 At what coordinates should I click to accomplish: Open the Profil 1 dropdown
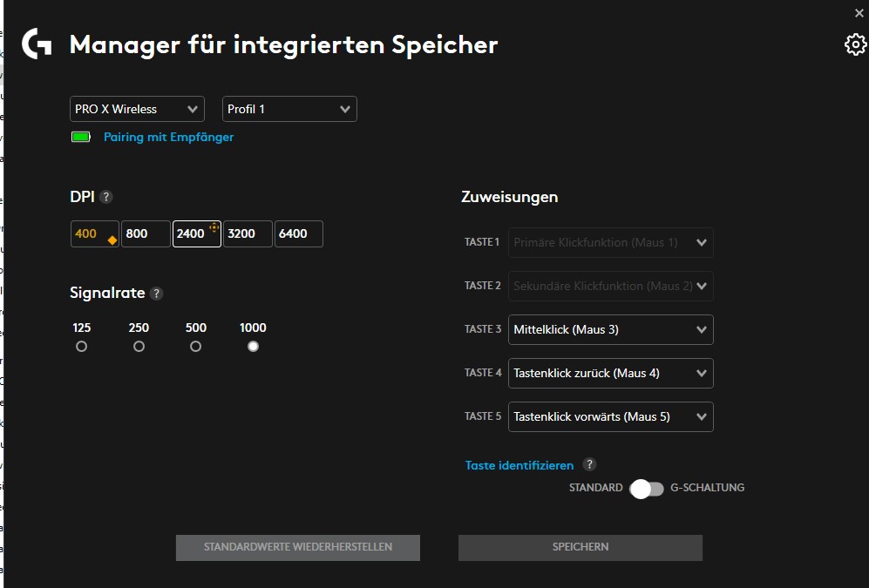click(289, 109)
